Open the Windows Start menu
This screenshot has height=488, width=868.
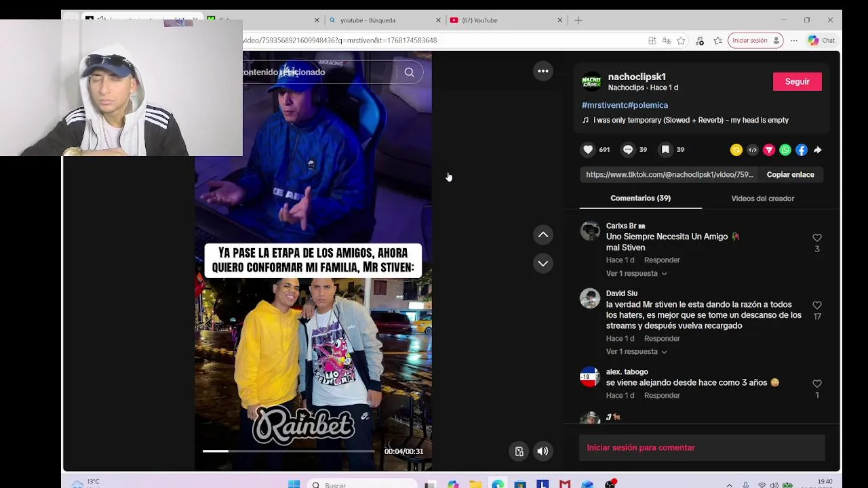click(294, 484)
